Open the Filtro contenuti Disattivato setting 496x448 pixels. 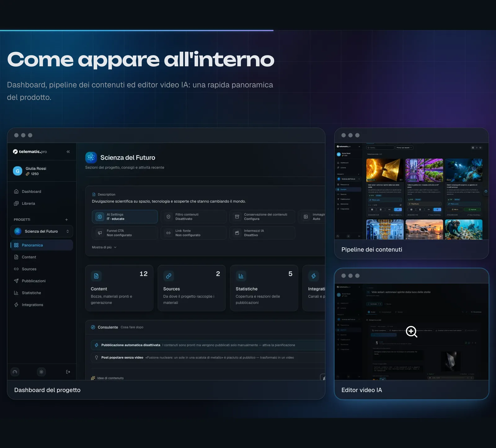pos(193,217)
